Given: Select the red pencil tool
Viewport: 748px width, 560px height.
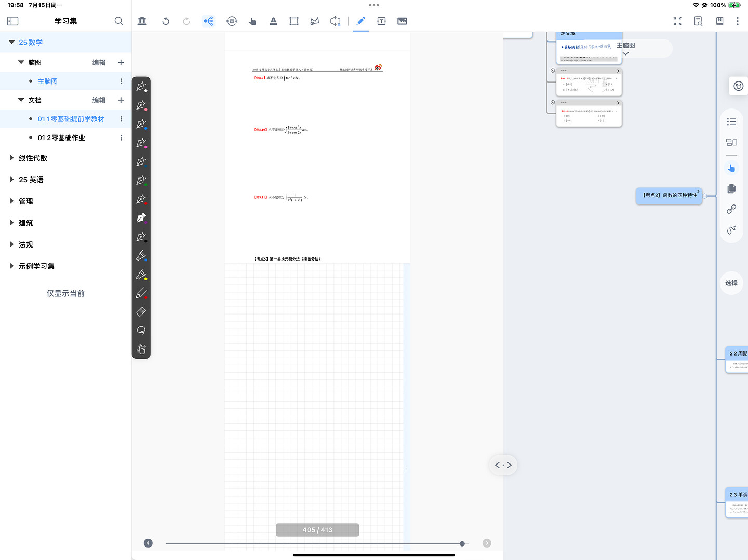Looking at the screenshot, I should (141, 293).
